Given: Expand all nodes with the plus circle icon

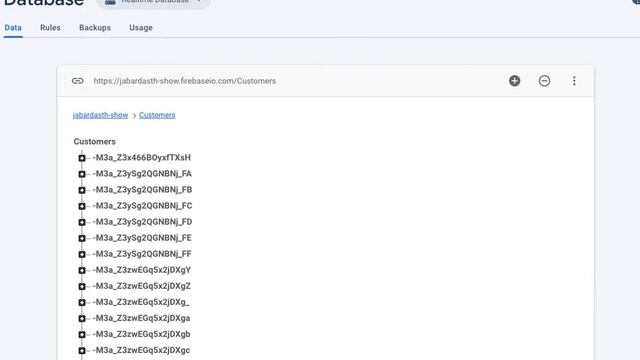Looking at the screenshot, I should pos(514,81).
